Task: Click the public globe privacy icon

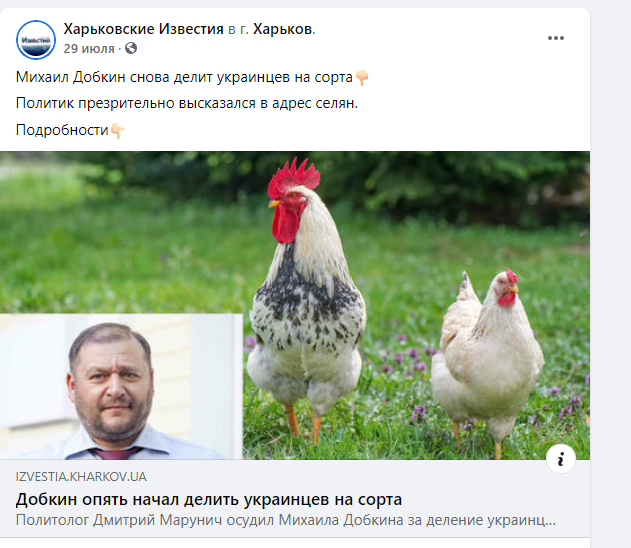Action: [x=131, y=49]
